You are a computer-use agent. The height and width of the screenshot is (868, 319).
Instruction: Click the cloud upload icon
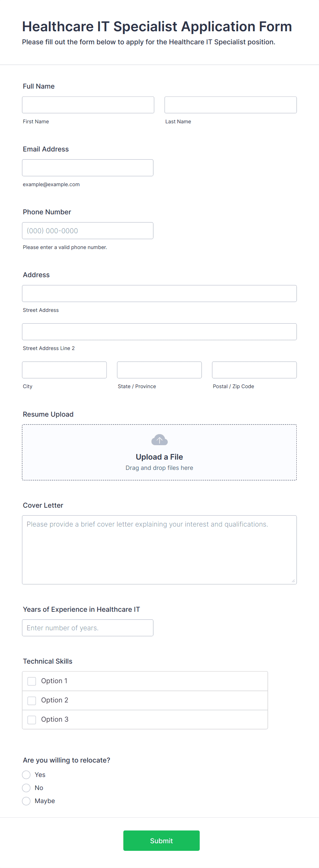(x=159, y=440)
